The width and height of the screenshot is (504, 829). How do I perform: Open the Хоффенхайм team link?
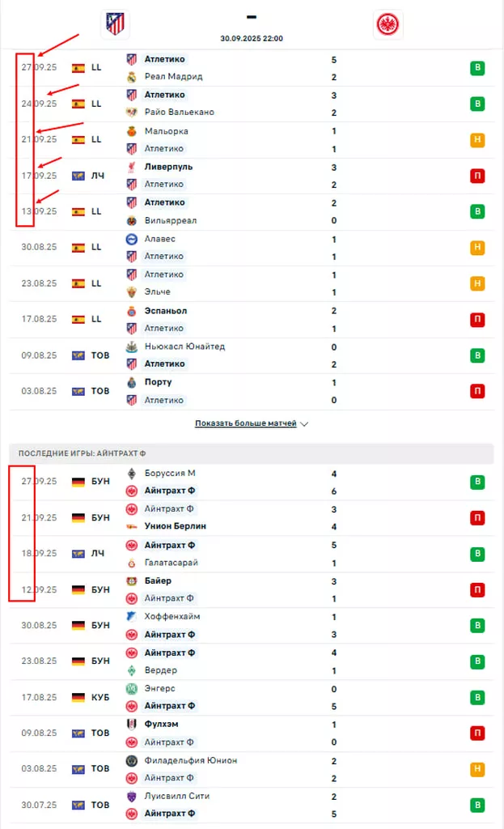pos(172,617)
